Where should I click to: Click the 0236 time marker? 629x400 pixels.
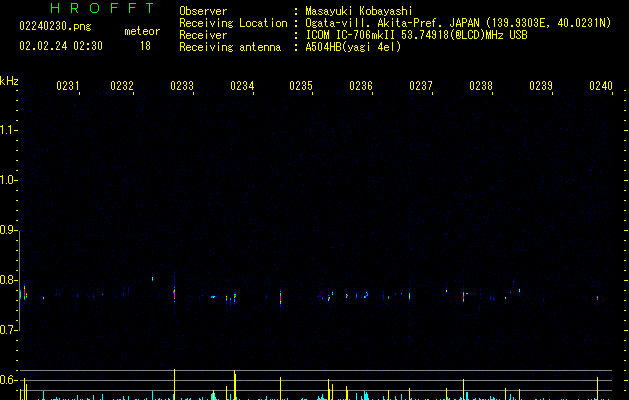tap(361, 85)
